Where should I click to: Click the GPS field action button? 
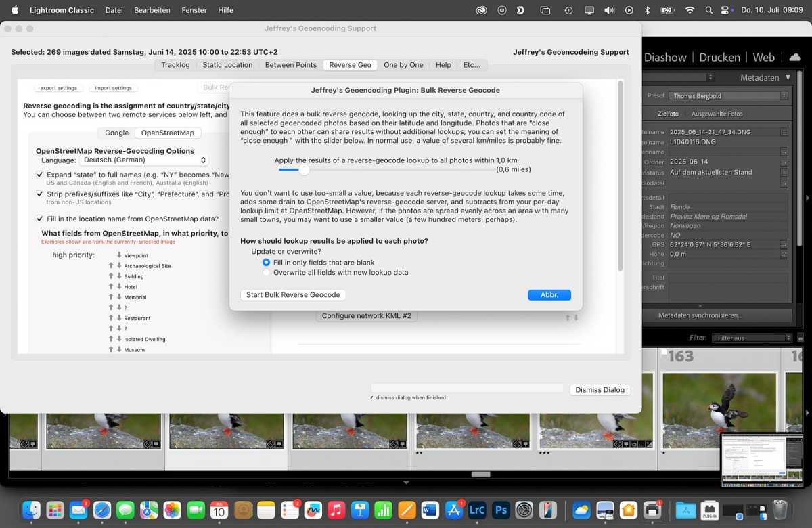pyautogui.click(x=784, y=244)
